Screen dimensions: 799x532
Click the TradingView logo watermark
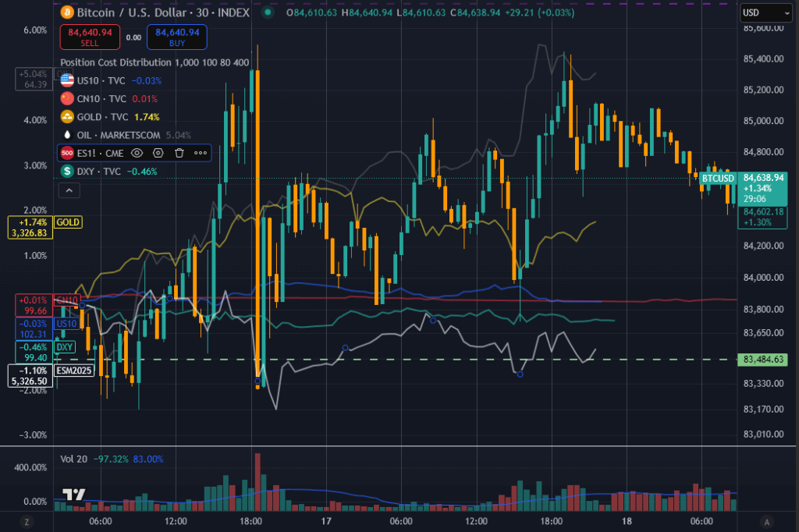(x=74, y=495)
